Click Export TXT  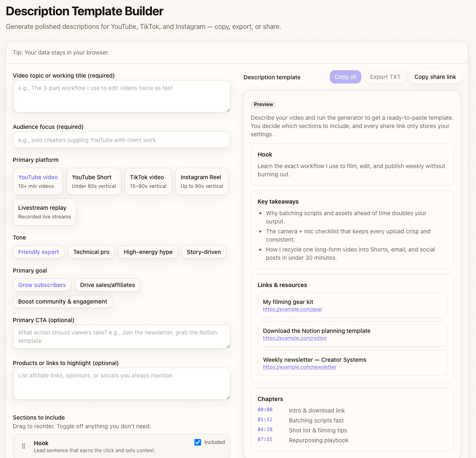(x=385, y=77)
